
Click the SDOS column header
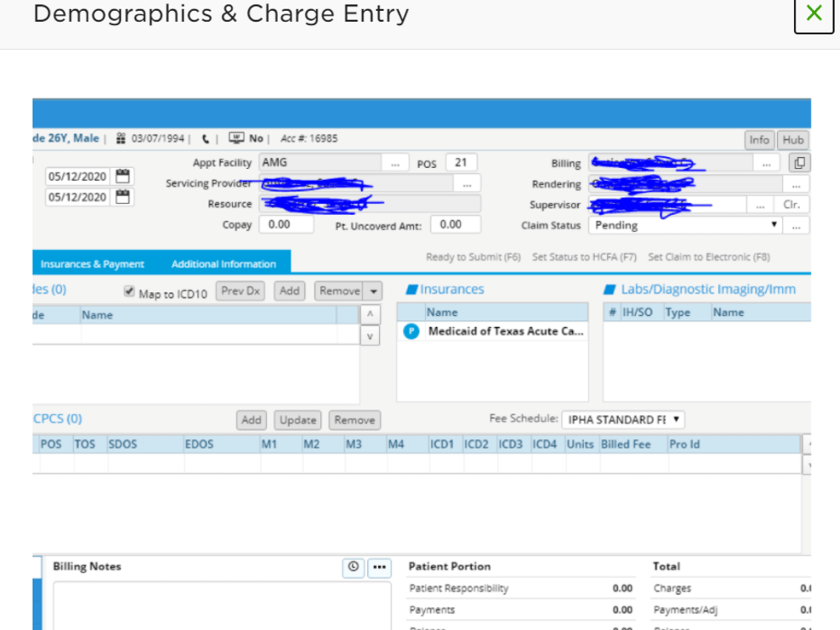pyautogui.click(x=145, y=444)
